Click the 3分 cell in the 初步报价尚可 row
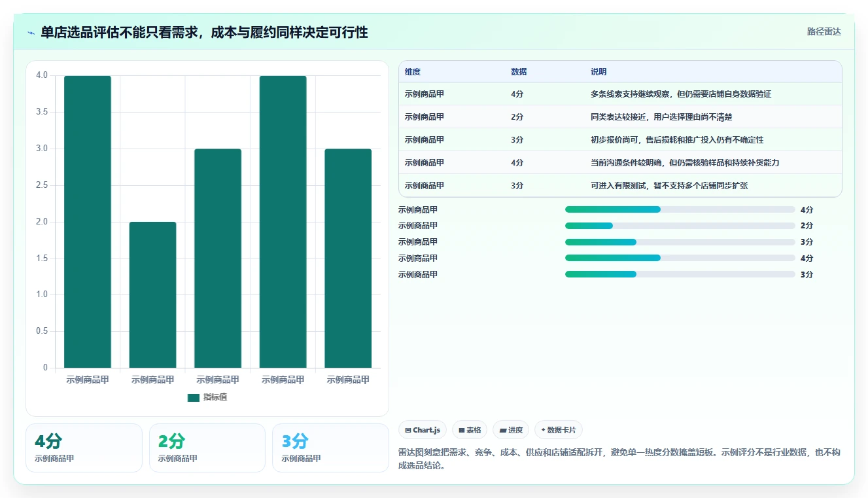 pos(517,140)
